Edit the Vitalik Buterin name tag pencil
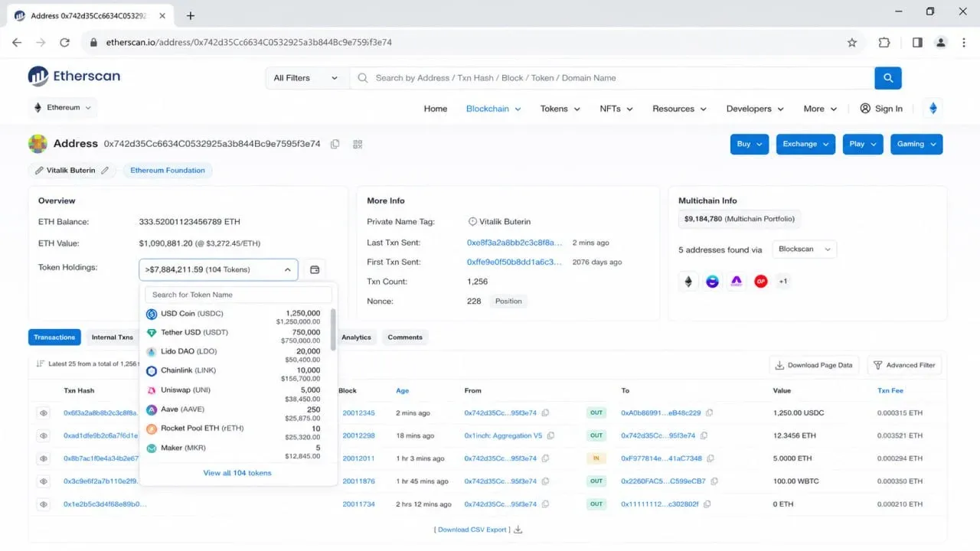 click(105, 171)
